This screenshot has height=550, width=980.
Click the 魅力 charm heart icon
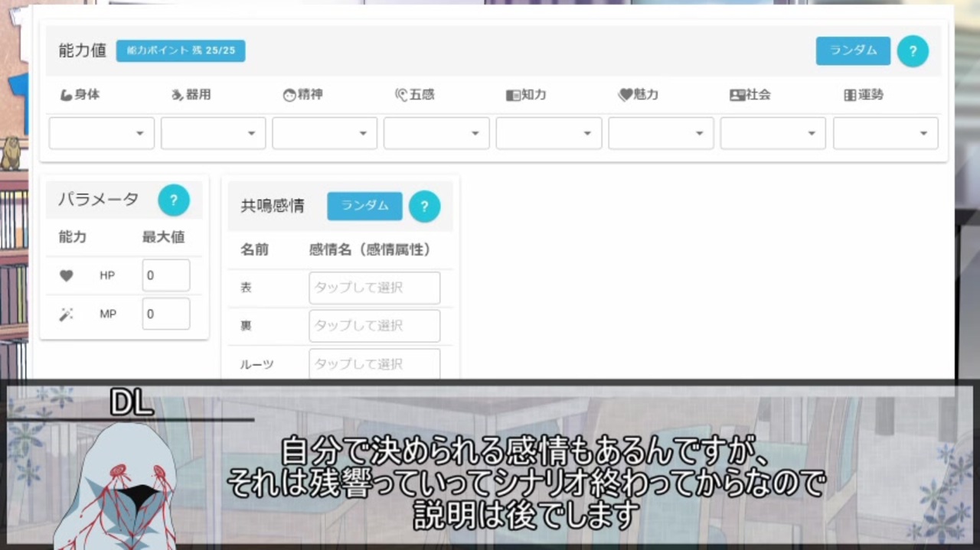click(625, 96)
